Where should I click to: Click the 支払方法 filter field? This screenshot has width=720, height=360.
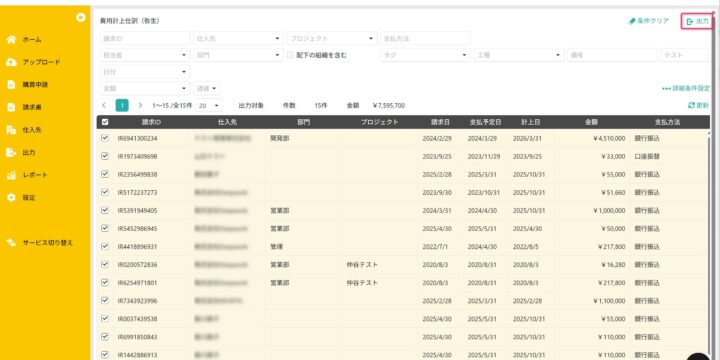425,39
